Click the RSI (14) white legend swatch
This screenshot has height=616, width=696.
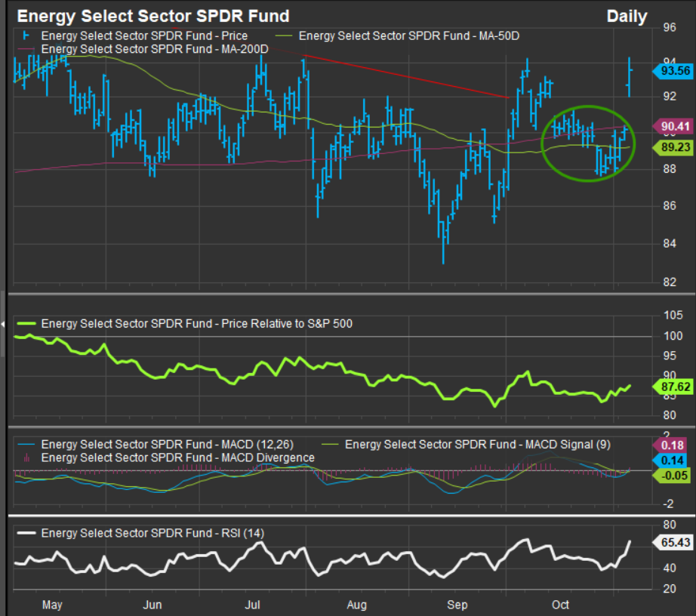point(26,532)
